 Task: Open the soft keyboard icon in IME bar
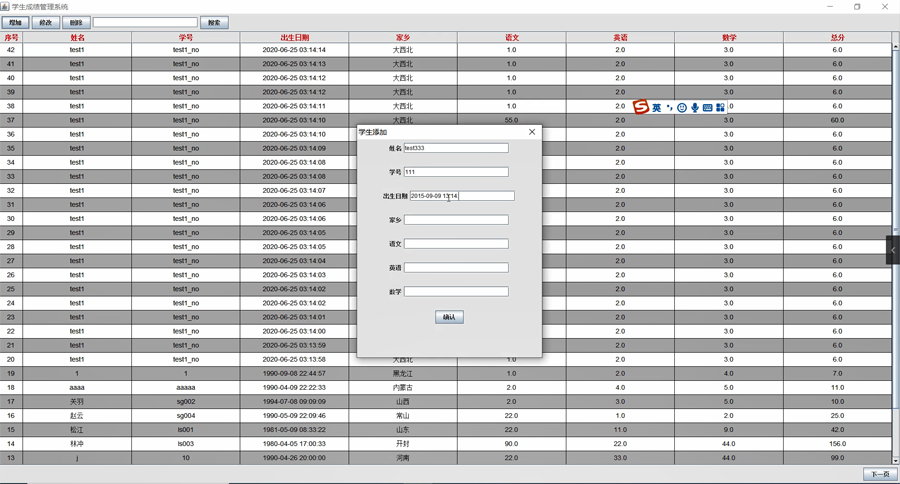pos(707,107)
